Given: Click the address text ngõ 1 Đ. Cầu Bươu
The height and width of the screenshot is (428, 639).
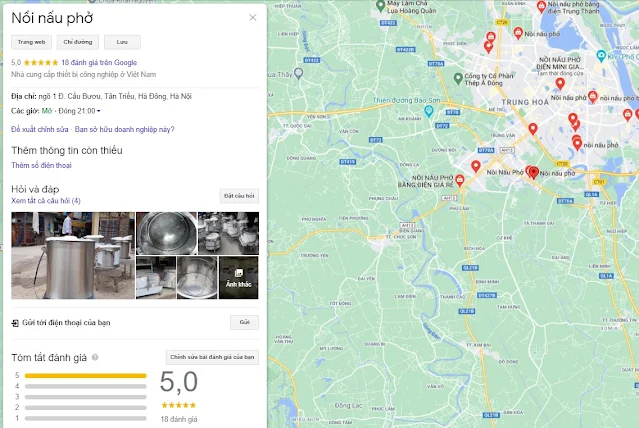Looking at the screenshot, I should (x=115, y=96).
